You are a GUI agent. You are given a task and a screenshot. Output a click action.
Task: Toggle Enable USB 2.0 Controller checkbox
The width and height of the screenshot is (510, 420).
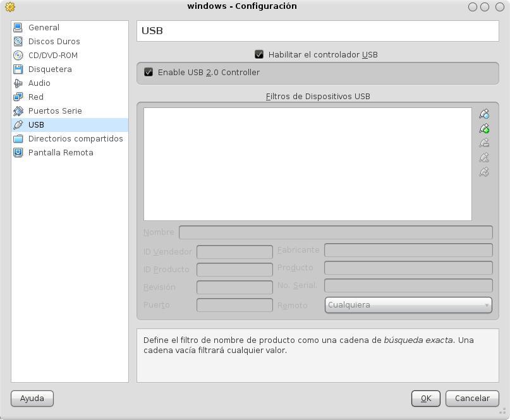coord(149,72)
